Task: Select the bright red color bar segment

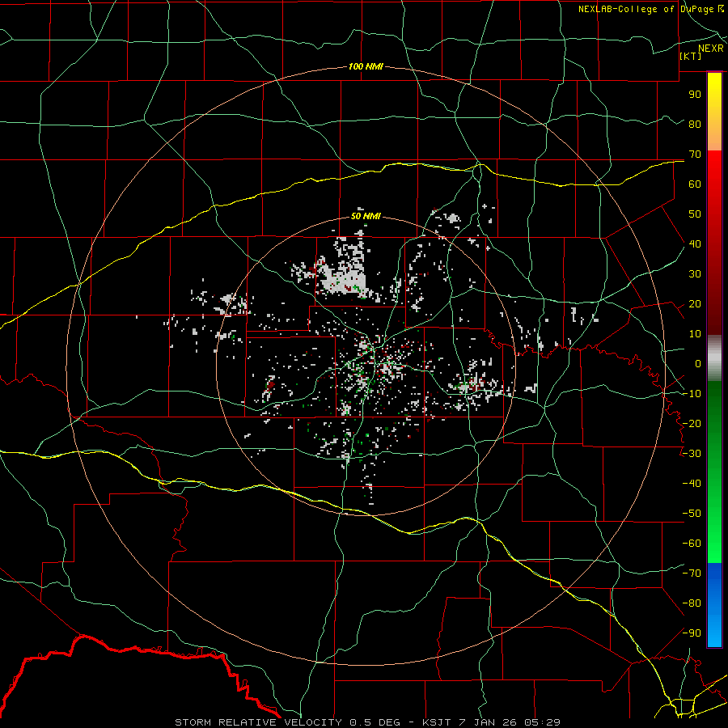Action: click(x=714, y=170)
